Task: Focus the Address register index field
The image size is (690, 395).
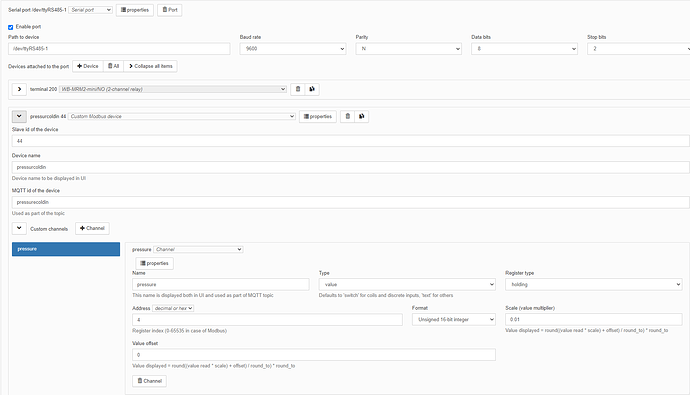Action: coord(267,320)
